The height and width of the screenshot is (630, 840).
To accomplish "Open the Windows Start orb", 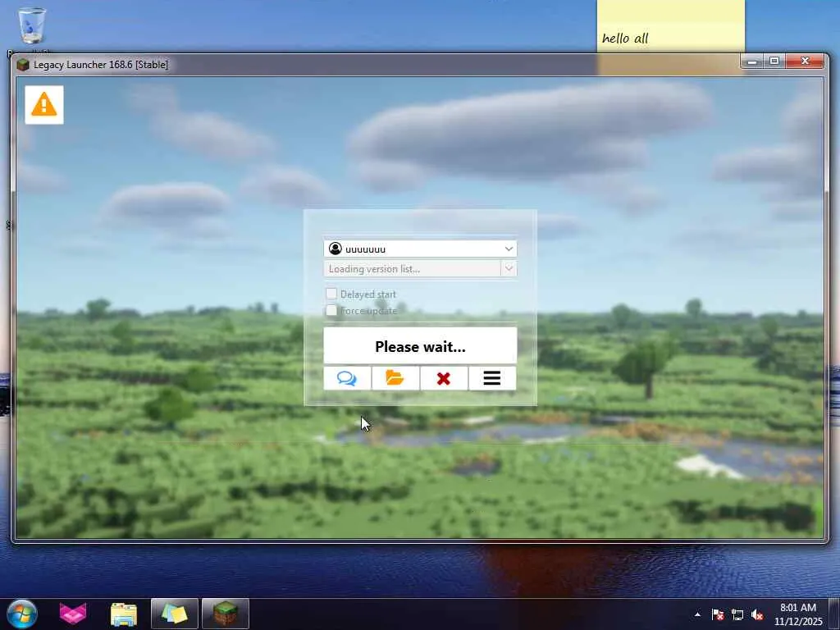I will [x=22, y=614].
